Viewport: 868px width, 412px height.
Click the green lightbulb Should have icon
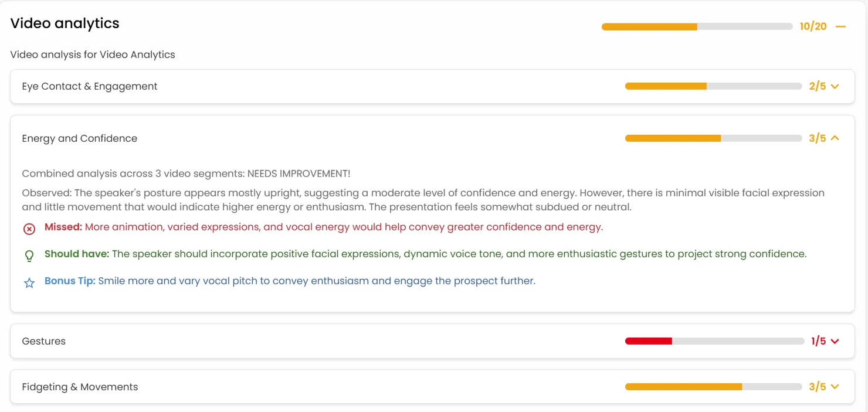pos(29,256)
